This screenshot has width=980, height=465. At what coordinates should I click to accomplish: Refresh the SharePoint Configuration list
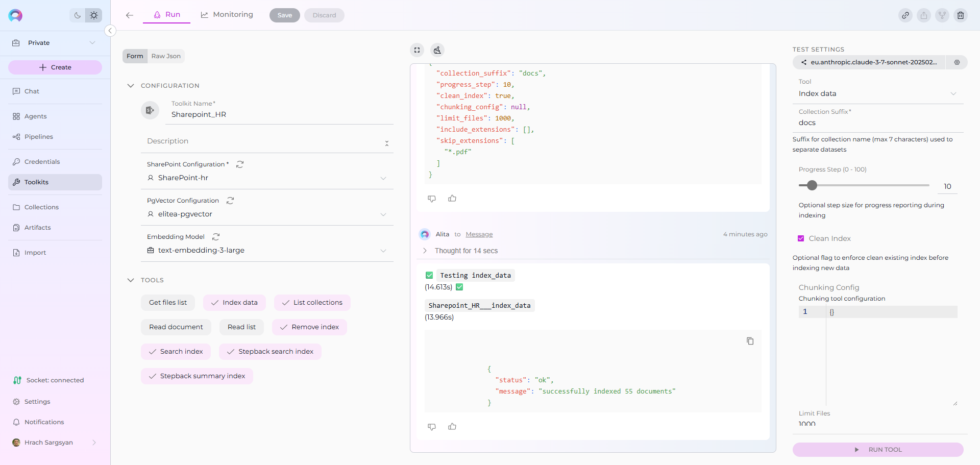(240, 164)
